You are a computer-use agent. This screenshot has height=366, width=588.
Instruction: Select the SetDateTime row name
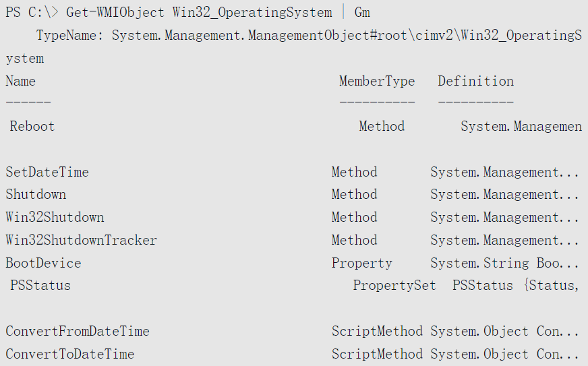pyautogui.click(x=47, y=172)
